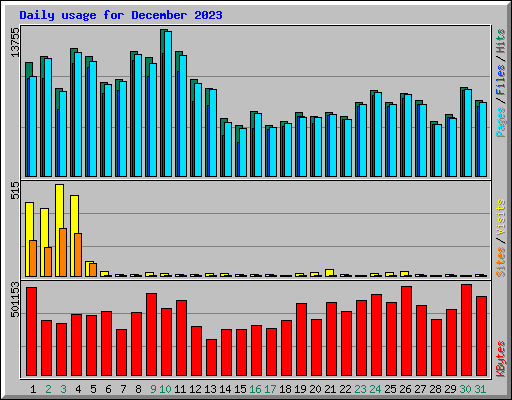Click the orange sites bar for day 3
512x400 pixels.
coord(63,252)
